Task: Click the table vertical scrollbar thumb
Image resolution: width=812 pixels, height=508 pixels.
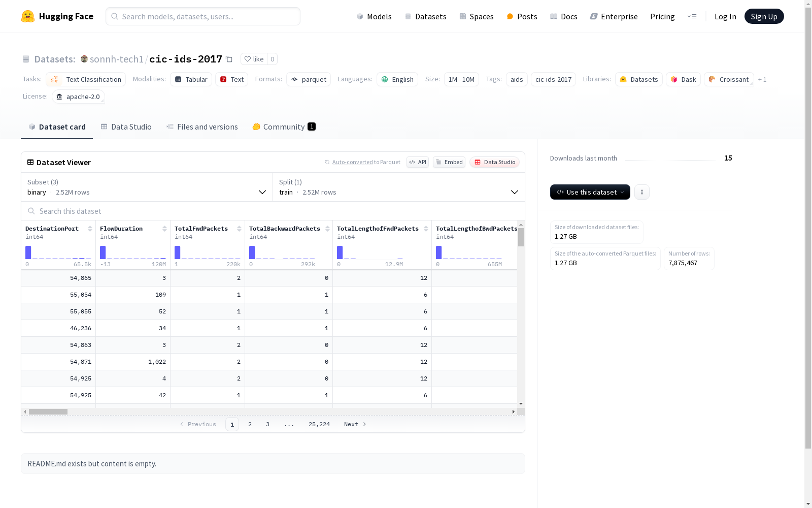Action: click(521, 237)
